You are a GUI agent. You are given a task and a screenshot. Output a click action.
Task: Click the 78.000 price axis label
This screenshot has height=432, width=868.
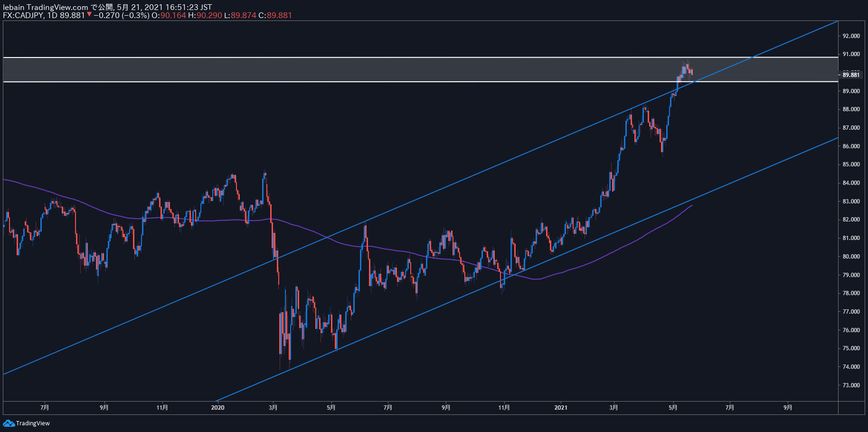click(x=851, y=293)
